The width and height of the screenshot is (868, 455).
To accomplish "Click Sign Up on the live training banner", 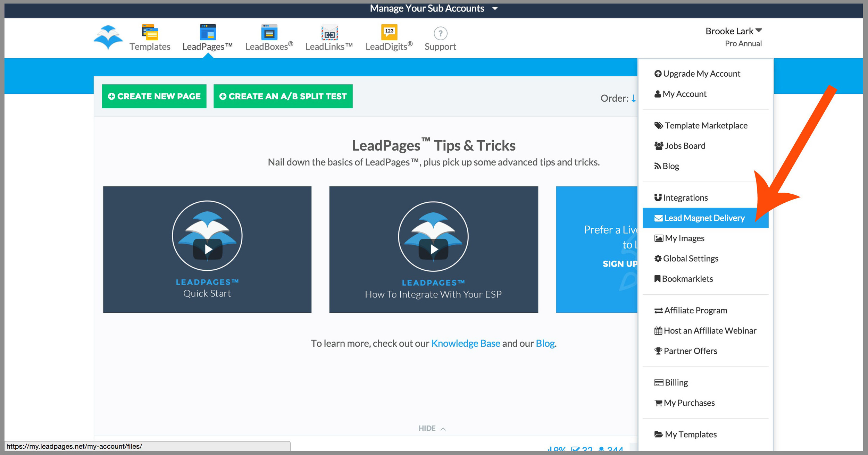I will pos(620,264).
